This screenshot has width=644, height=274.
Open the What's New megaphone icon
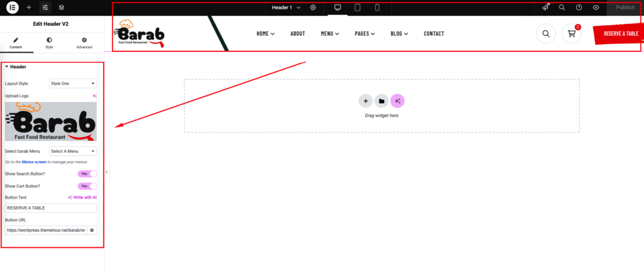[x=545, y=8]
